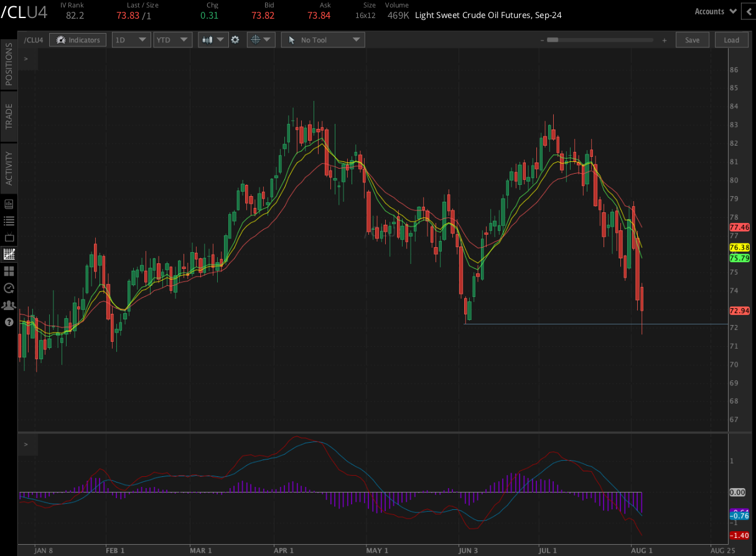
Task: Click the chart settings gear icon
Action: [235, 40]
